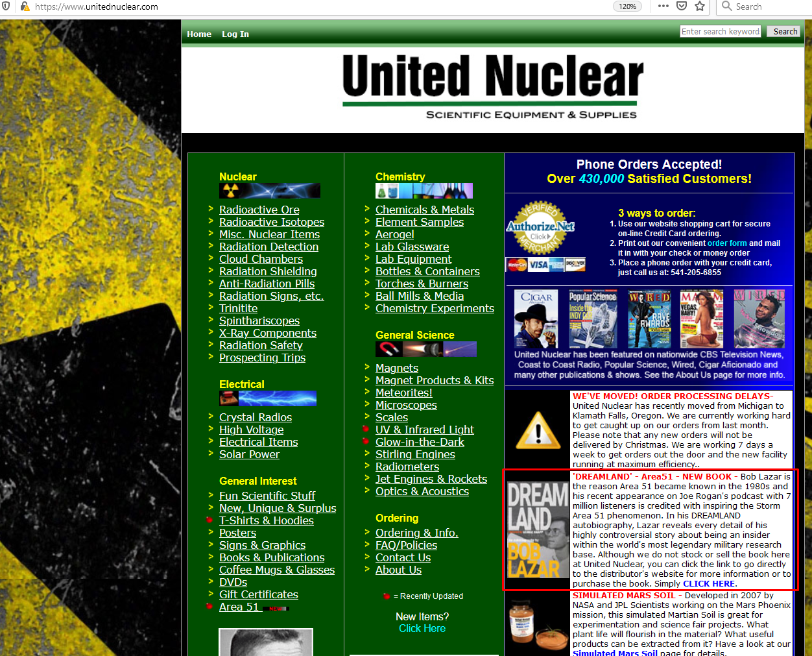Bookmark this page with the star icon

coord(700,6)
